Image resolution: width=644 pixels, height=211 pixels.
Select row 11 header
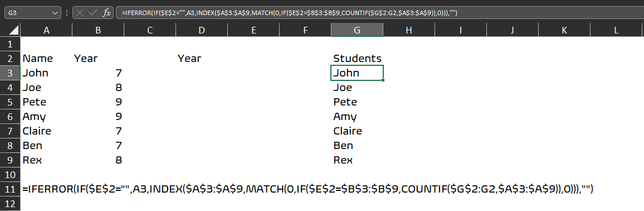[10, 189]
